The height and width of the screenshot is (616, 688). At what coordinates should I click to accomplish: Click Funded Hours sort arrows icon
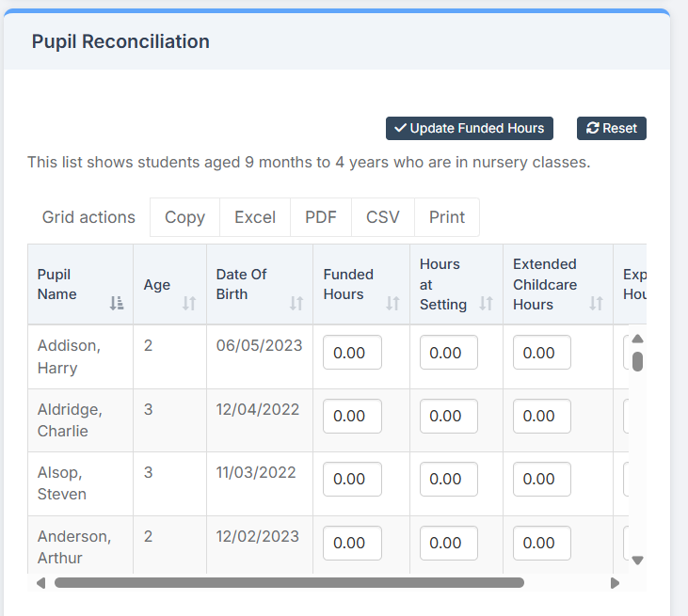(x=393, y=303)
